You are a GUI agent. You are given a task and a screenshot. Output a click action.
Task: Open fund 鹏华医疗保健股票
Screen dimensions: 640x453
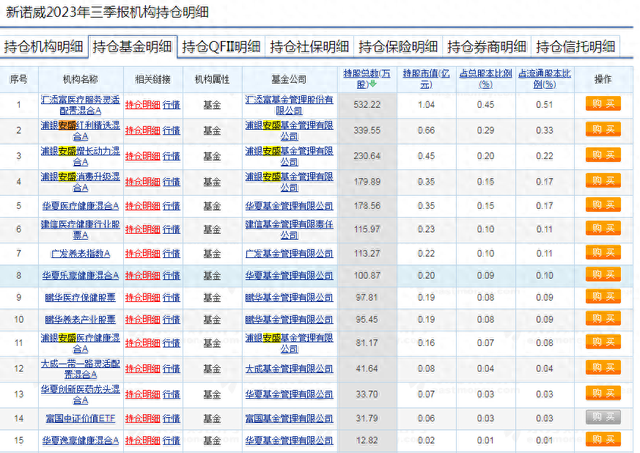[x=80, y=298]
